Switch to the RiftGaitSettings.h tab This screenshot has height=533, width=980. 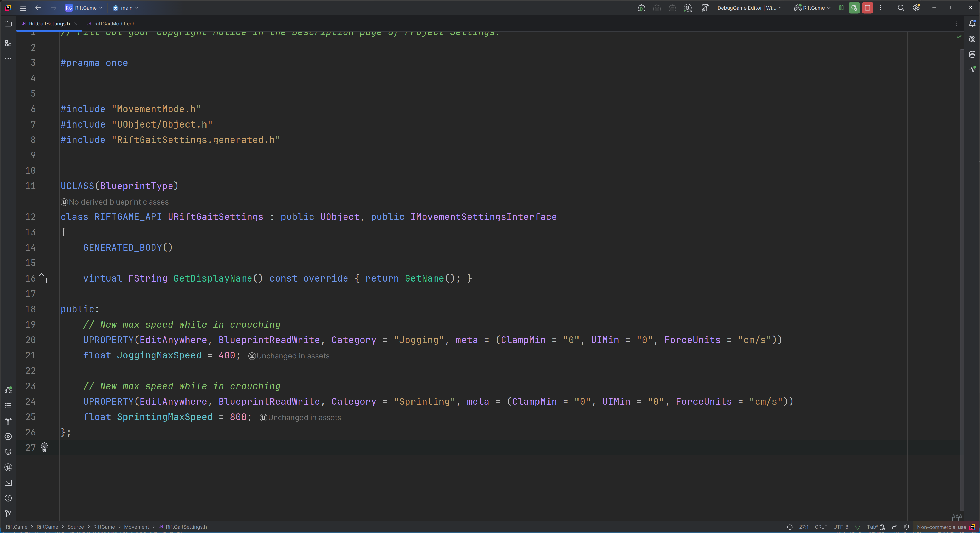[49, 24]
